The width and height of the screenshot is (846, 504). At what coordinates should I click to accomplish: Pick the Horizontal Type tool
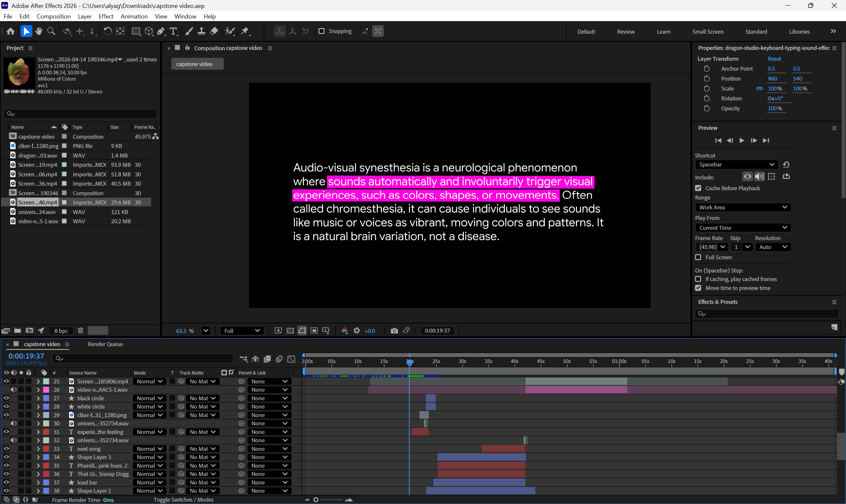(x=174, y=31)
